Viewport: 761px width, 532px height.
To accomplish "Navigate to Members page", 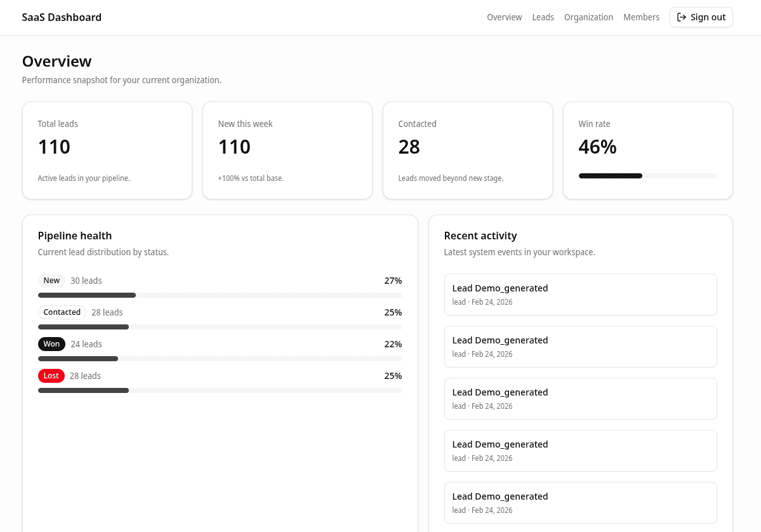I will [x=641, y=17].
